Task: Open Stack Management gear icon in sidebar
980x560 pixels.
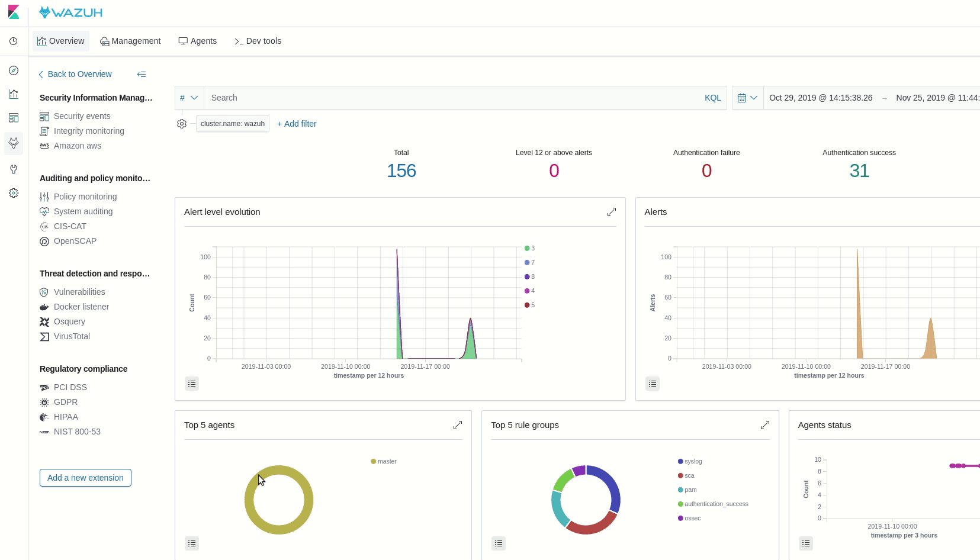Action: click(14, 193)
